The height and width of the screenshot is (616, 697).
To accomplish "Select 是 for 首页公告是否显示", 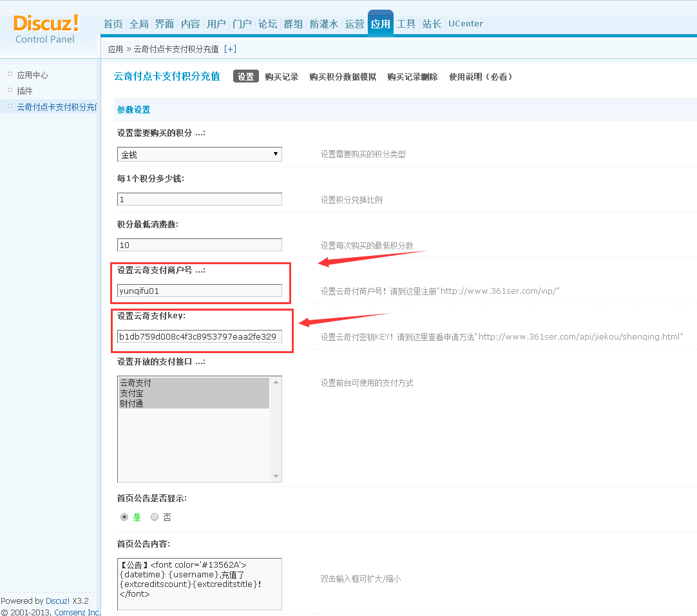I will click(124, 517).
